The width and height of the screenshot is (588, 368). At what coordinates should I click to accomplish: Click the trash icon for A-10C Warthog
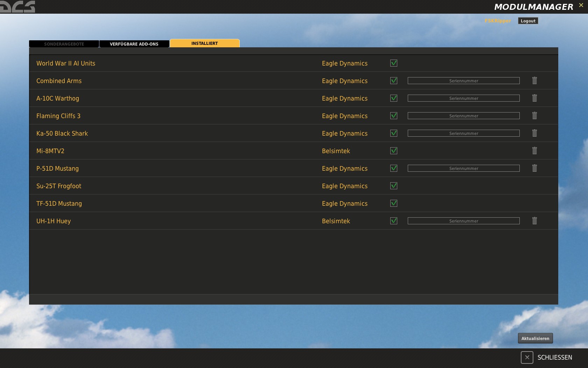(534, 98)
